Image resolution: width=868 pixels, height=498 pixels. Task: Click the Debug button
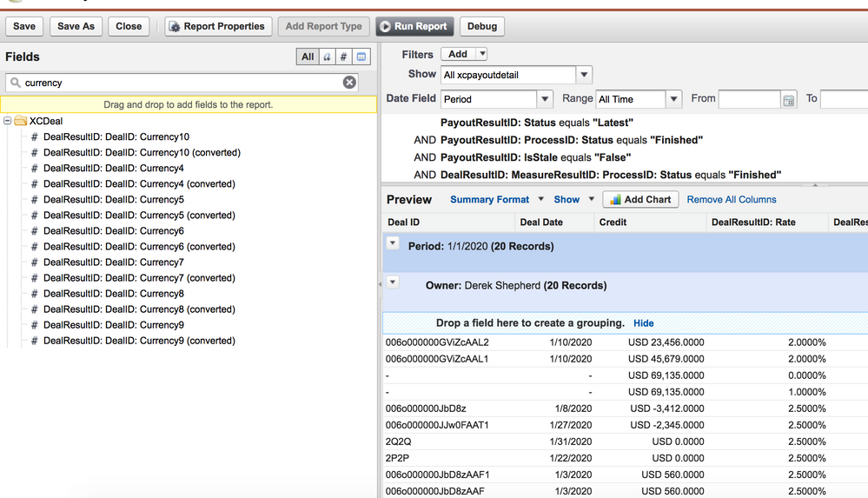pyautogui.click(x=481, y=26)
